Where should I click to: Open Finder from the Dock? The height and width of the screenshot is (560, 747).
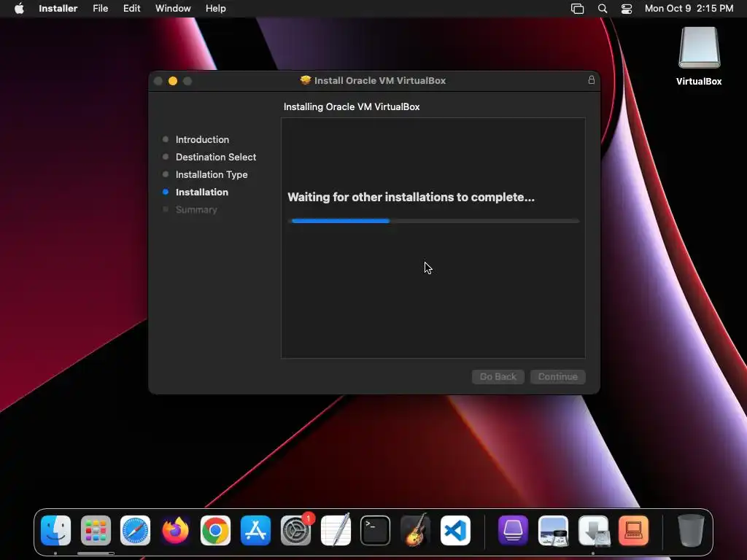click(x=55, y=531)
